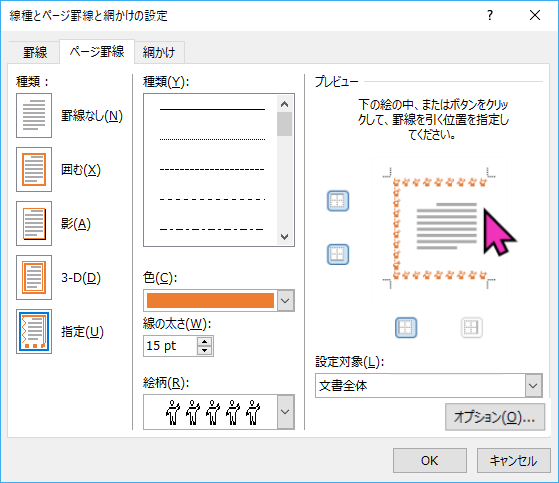
Task: Choose the short-dashed line style
Action: pos(212,169)
